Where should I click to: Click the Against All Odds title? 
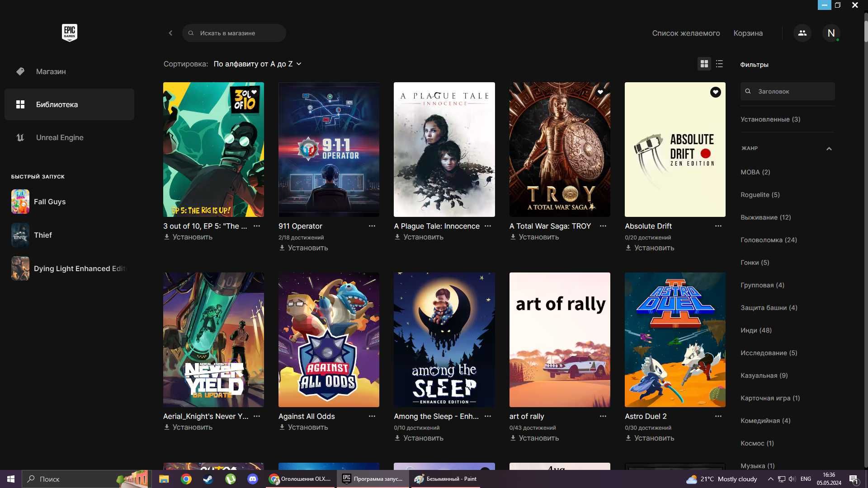(x=307, y=416)
